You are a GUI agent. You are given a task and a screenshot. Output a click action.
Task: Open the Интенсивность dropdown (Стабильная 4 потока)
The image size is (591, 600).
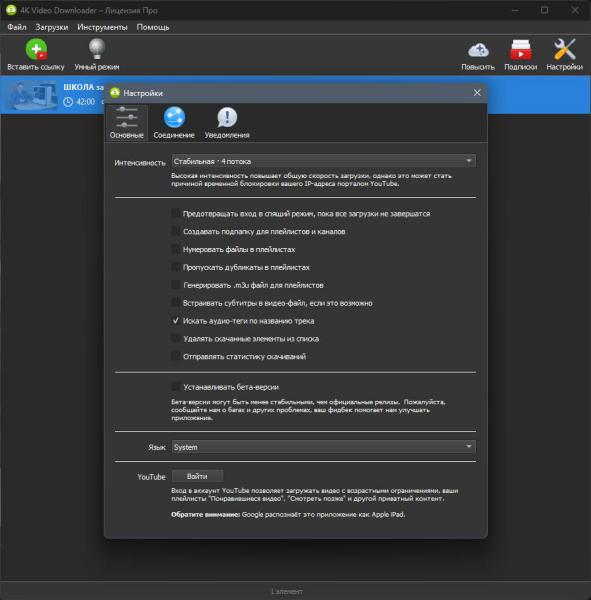(323, 161)
